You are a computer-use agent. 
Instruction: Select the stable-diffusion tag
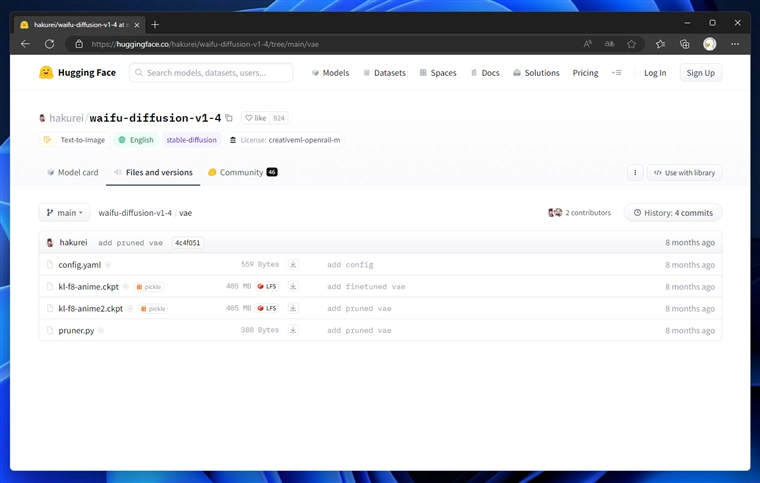click(191, 140)
